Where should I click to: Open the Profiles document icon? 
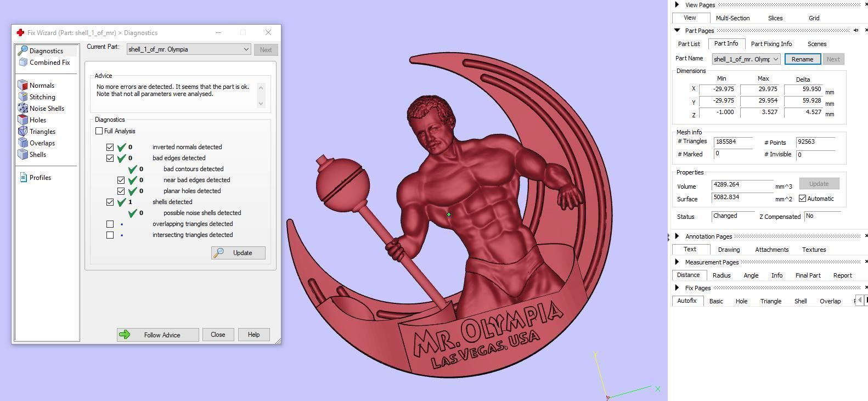click(x=23, y=177)
